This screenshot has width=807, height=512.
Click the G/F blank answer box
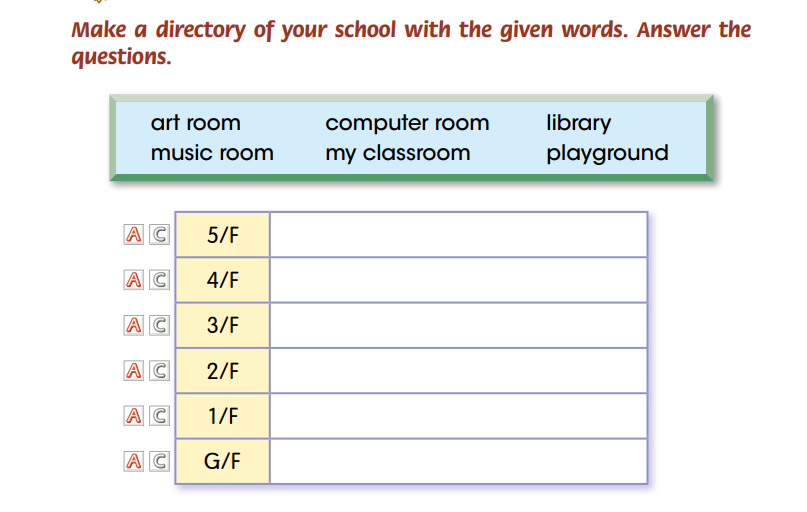click(458, 461)
